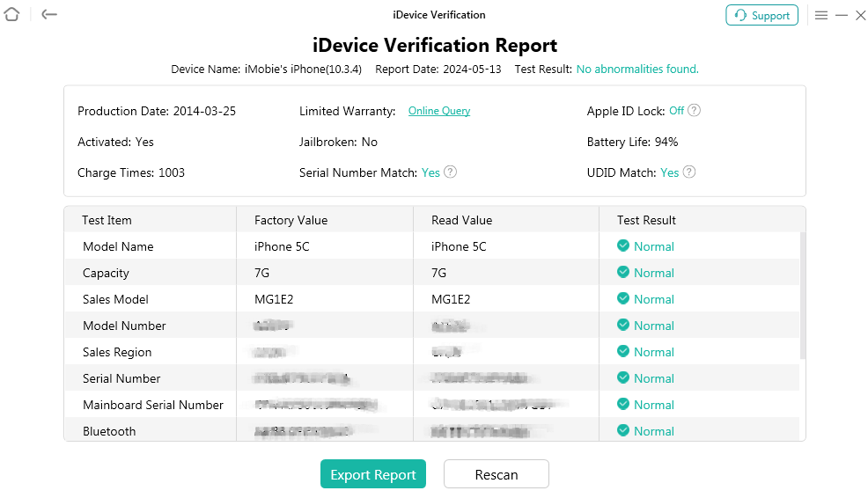868x498 pixels.
Task: Select the Model Number row label
Action: [124, 326]
